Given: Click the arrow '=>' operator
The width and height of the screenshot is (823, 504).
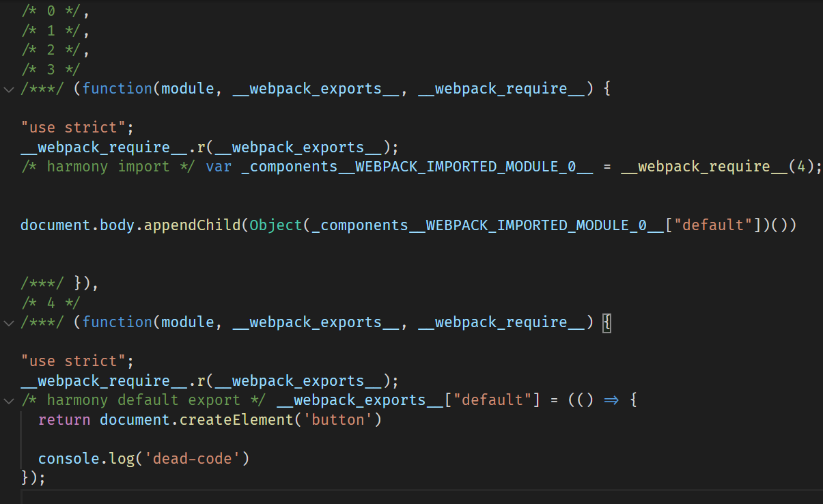Looking at the screenshot, I should [x=611, y=400].
